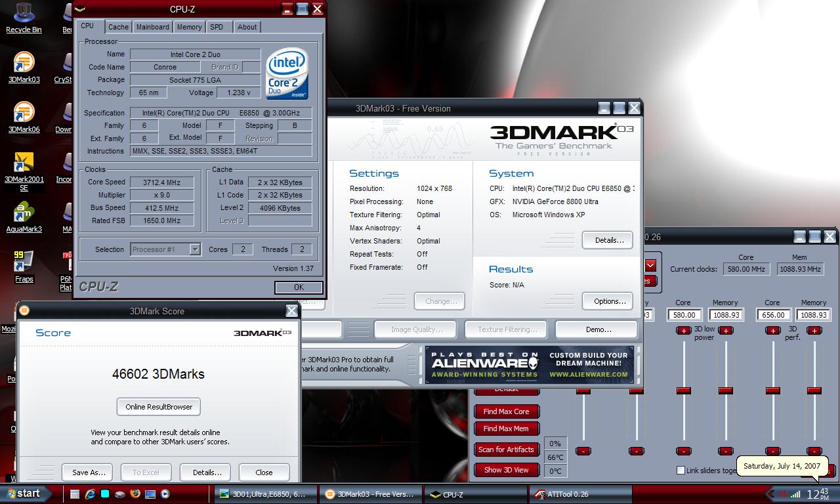Increase 3D perf Core with plus button

tap(772, 331)
